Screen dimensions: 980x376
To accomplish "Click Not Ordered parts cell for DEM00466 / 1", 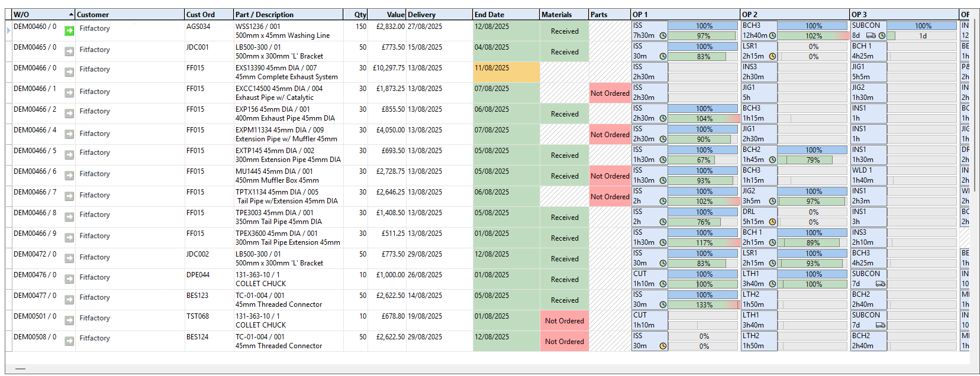I will click(610, 93).
